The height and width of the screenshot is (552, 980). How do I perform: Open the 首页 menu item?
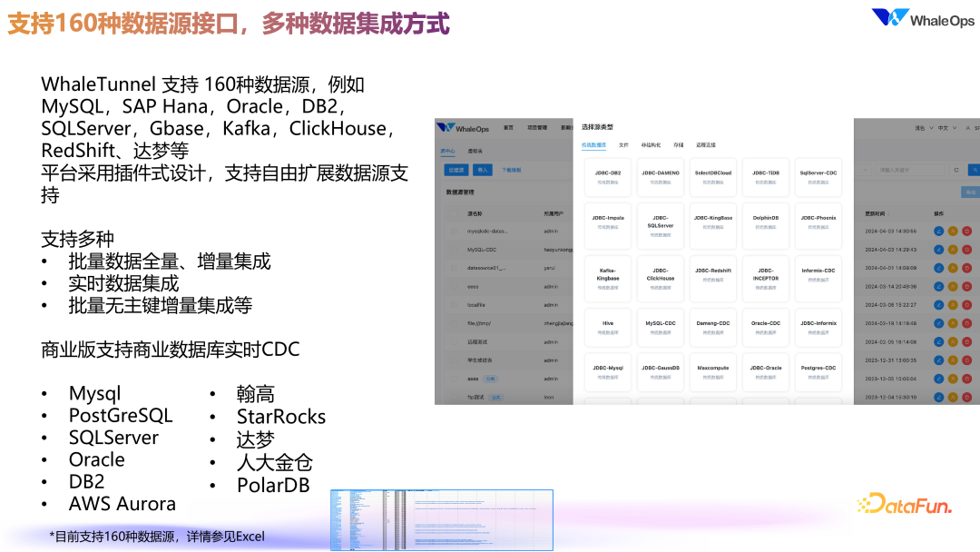tap(509, 127)
